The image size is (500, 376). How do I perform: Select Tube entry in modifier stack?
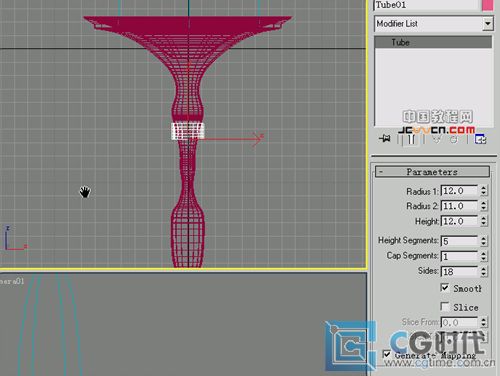click(433, 42)
